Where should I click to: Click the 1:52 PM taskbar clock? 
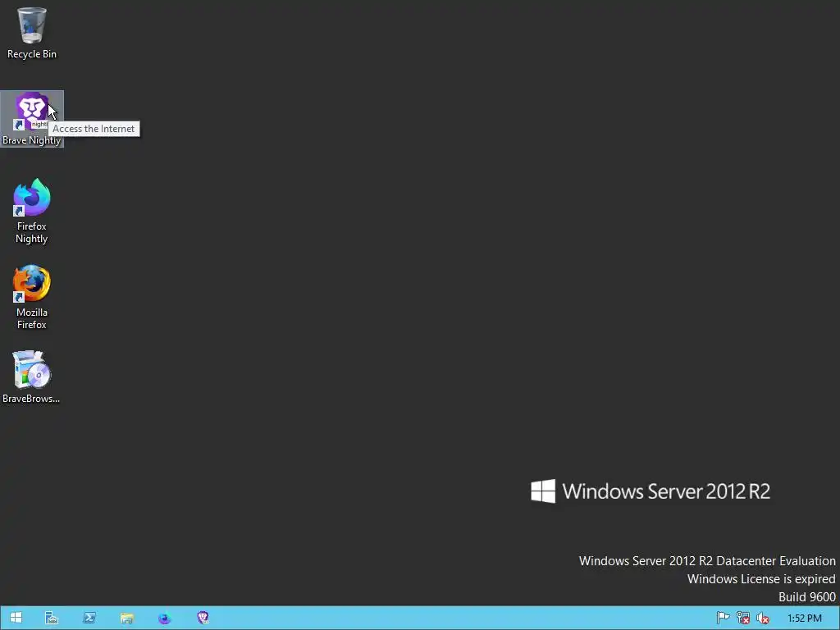tap(804, 619)
